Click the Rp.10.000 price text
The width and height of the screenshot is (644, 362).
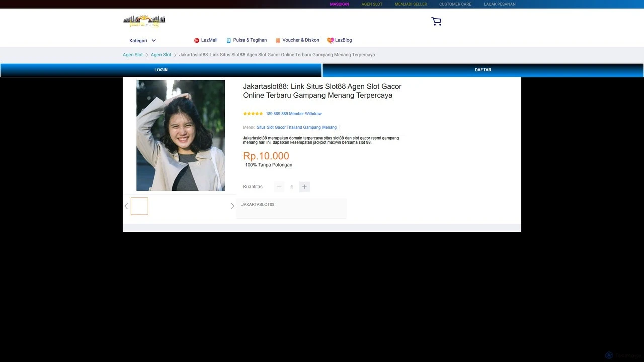[266, 156]
